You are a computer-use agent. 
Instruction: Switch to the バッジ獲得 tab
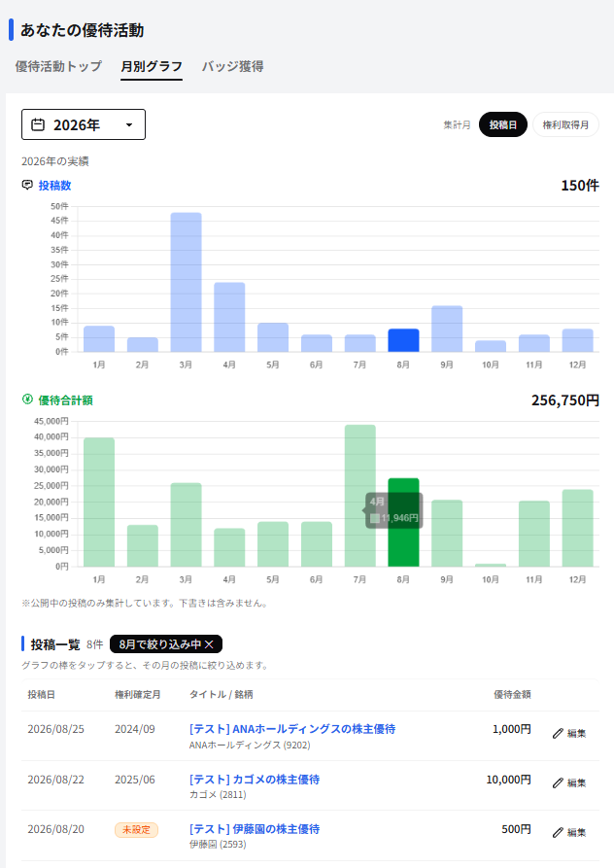click(x=232, y=66)
